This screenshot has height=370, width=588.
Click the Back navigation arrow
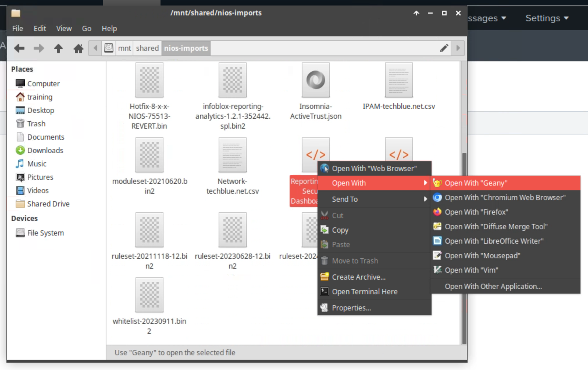click(19, 48)
